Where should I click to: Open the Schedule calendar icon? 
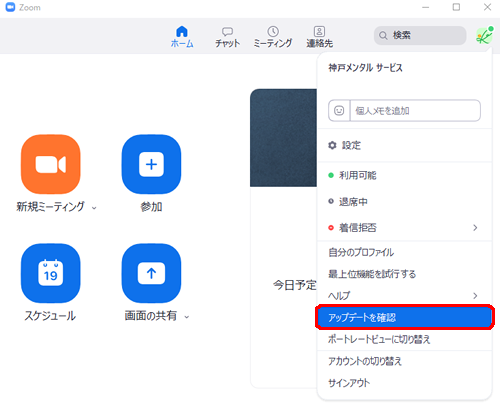coord(51,273)
